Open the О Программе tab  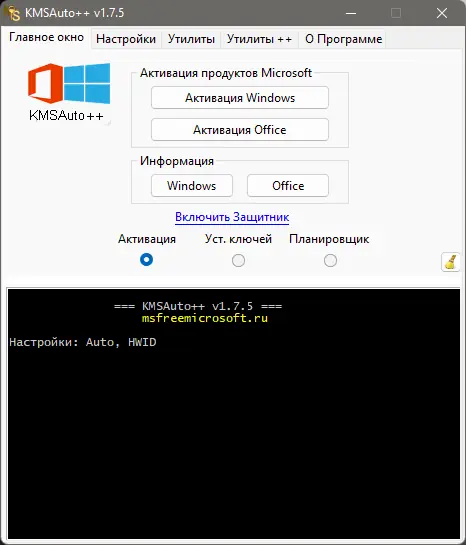pyautogui.click(x=343, y=39)
